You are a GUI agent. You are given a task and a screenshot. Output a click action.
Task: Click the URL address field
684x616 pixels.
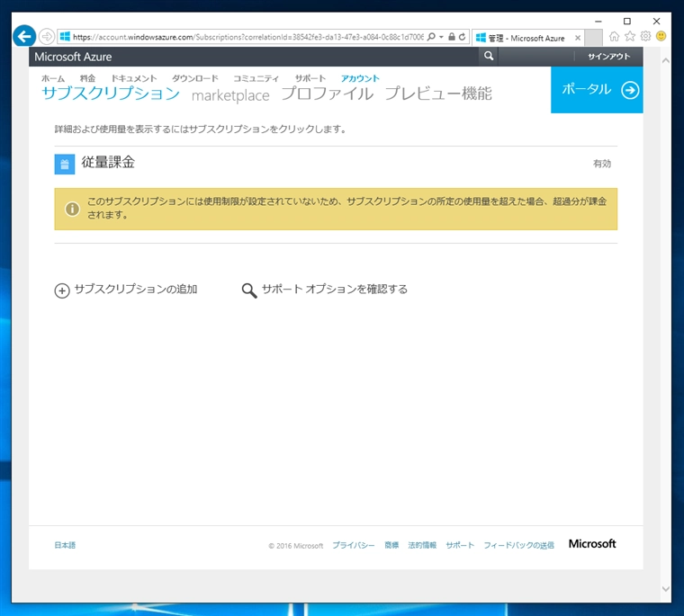[x=247, y=37]
